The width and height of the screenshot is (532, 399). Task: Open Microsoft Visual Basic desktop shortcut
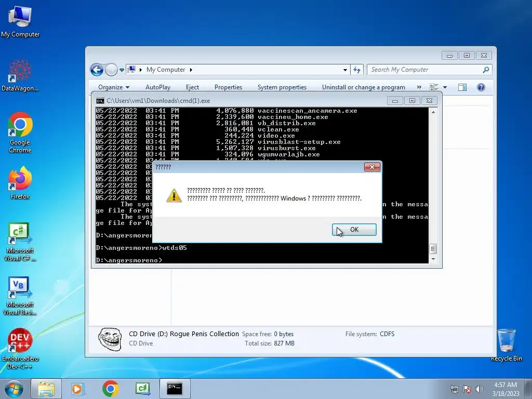(20, 296)
